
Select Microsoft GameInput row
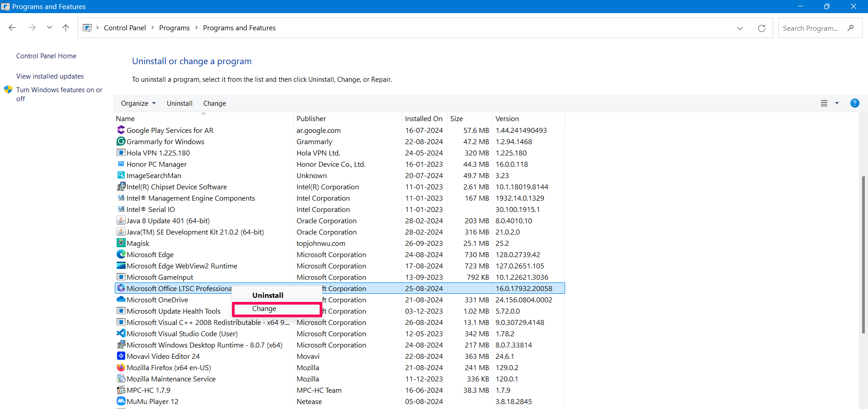pyautogui.click(x=340, y=277)
